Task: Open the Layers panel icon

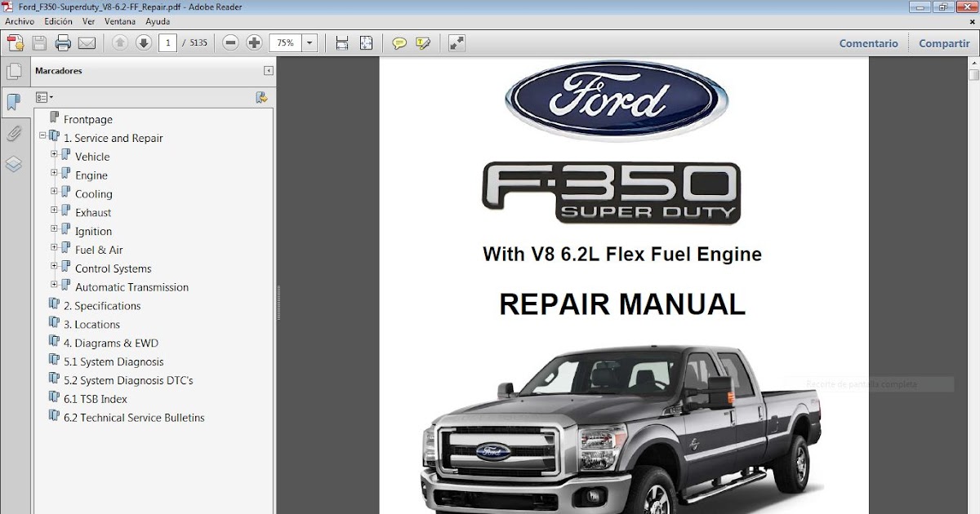Action: coord(14,163)
